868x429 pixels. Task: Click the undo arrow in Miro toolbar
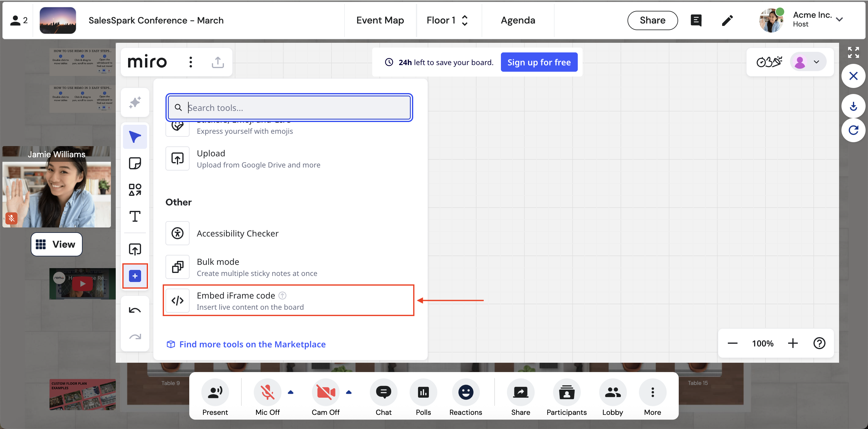[x=135, y=310]
